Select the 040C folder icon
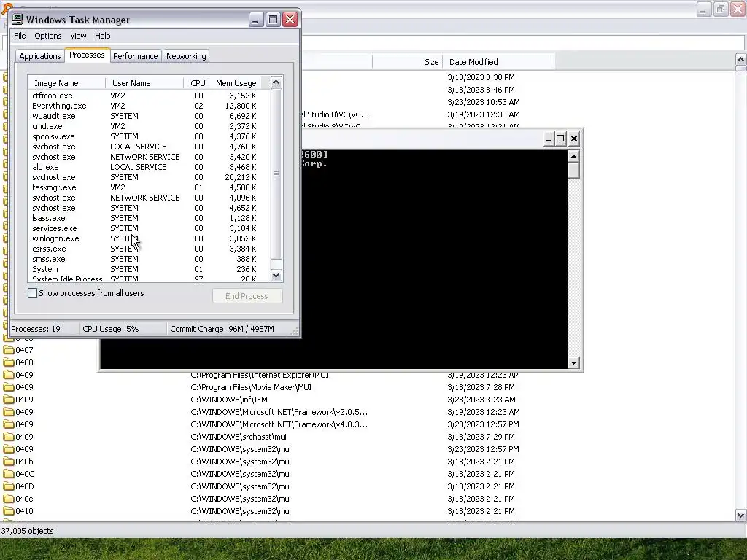 click(9, 474)
